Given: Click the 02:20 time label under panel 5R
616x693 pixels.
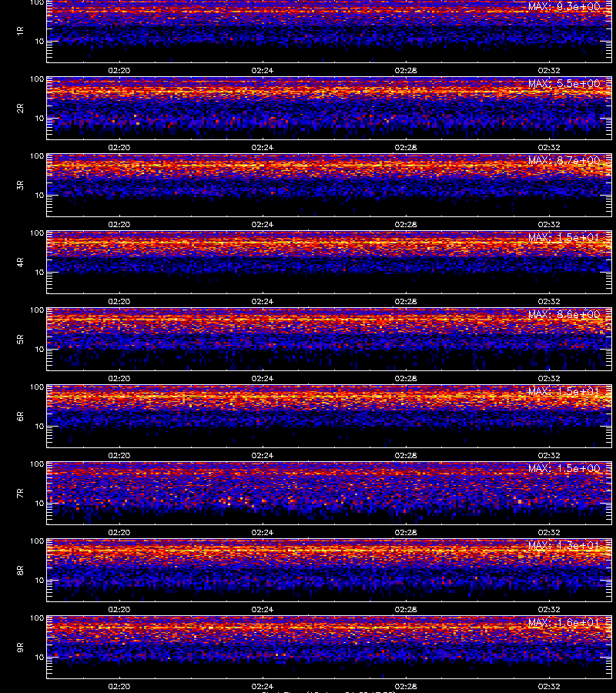Looking at the screenshot, I should [x=119, y=378].
